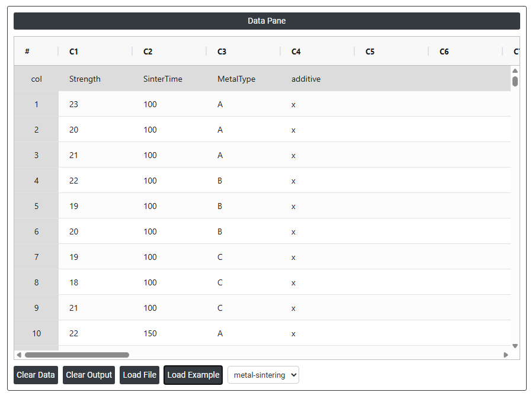532x402 pixels.
Task: Select the Strength column name cell
Action: 95,79
